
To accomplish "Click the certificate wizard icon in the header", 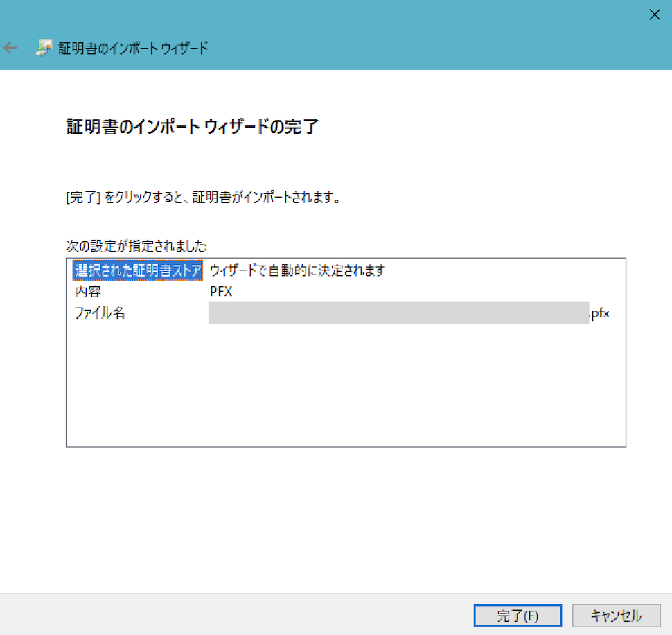I will [x=42, y=48].
